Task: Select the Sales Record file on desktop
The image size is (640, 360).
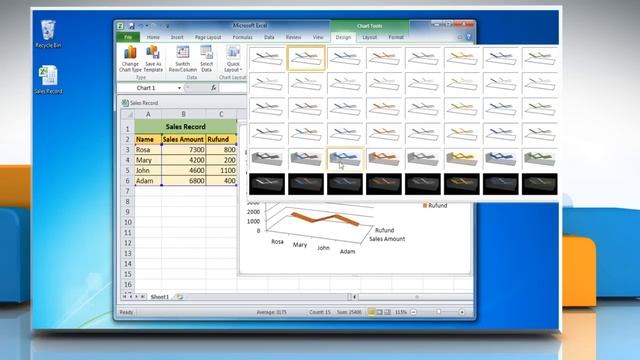Action: pyautogui.click(x=48, y=80)
